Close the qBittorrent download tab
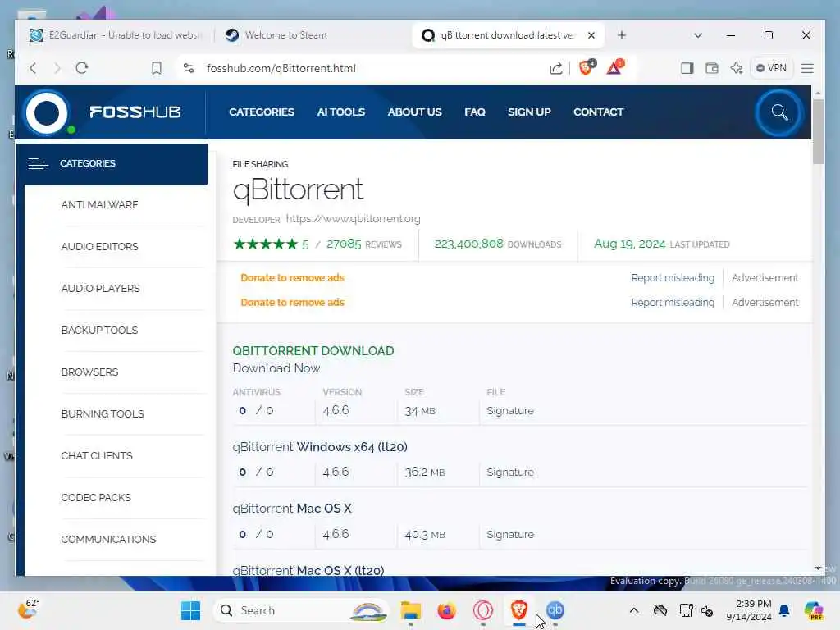840x630 pixels. [591, 35]
